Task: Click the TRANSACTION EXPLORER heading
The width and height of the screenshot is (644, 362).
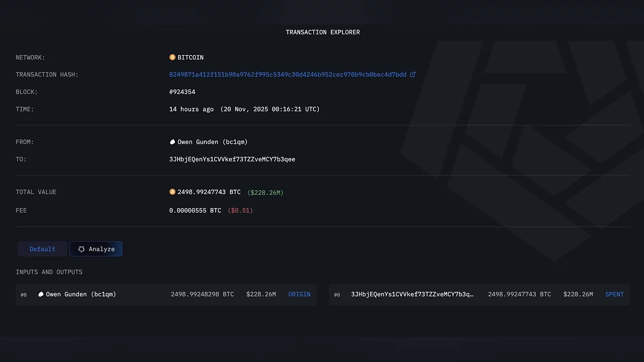Action: (323, 32)
